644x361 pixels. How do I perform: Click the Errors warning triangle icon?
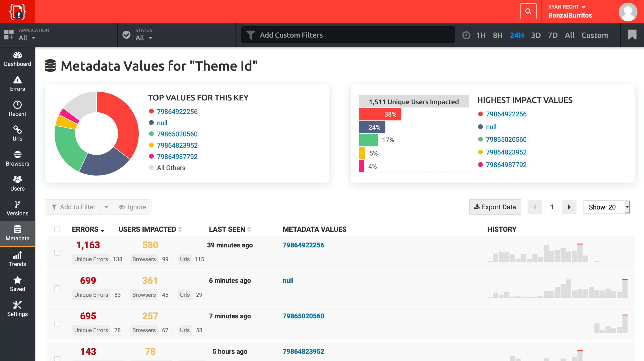point(17,80)
